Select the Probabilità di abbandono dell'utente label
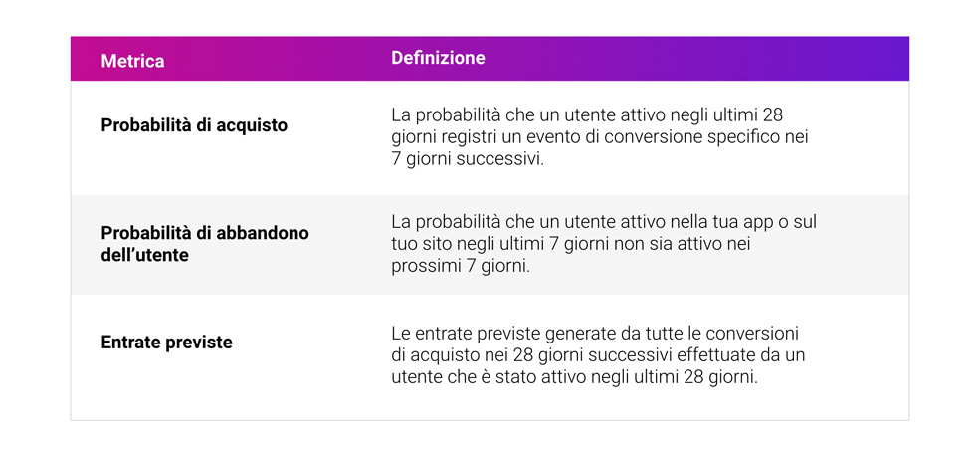The image size is (980, 457). tap(205, 244)
